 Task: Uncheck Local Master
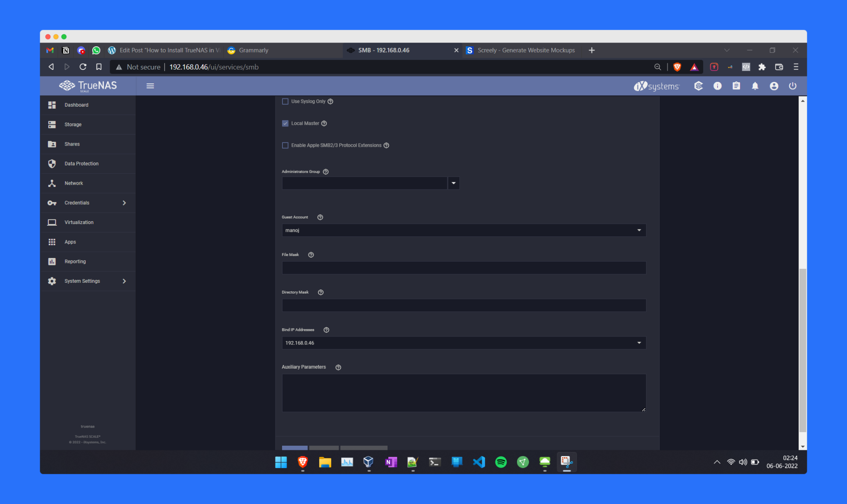285,123
